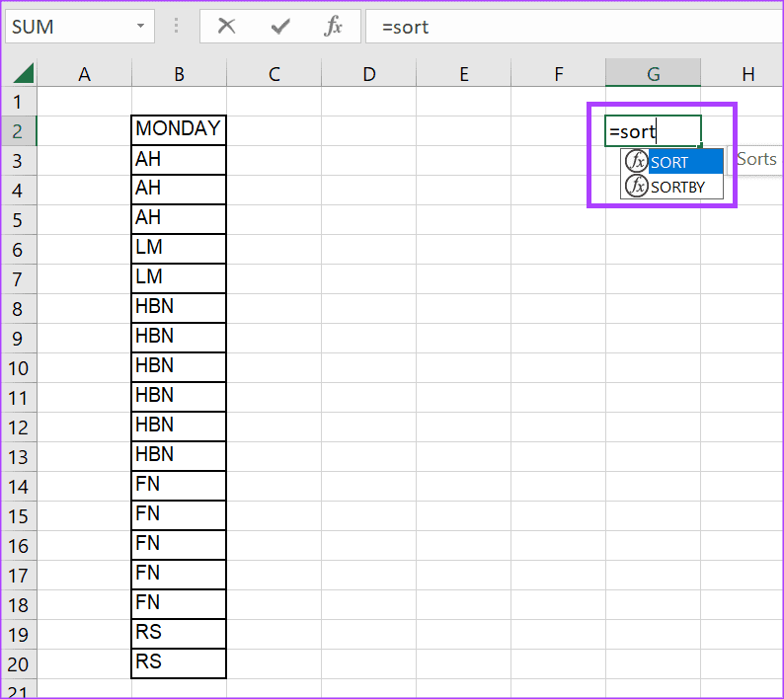Viewport: 784px width, 699px height.
Task: Click the fx icon beside SORTBY suggestion
Action: [637, 186]
